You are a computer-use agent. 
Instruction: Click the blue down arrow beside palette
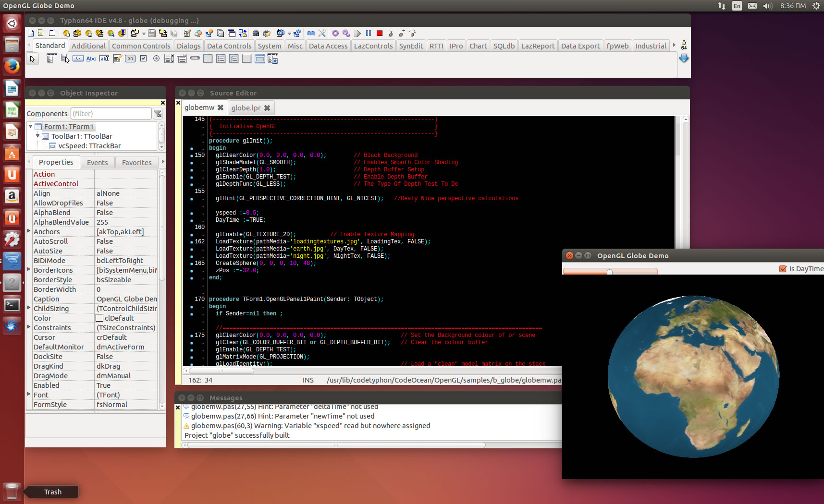[x=684, y=58]
